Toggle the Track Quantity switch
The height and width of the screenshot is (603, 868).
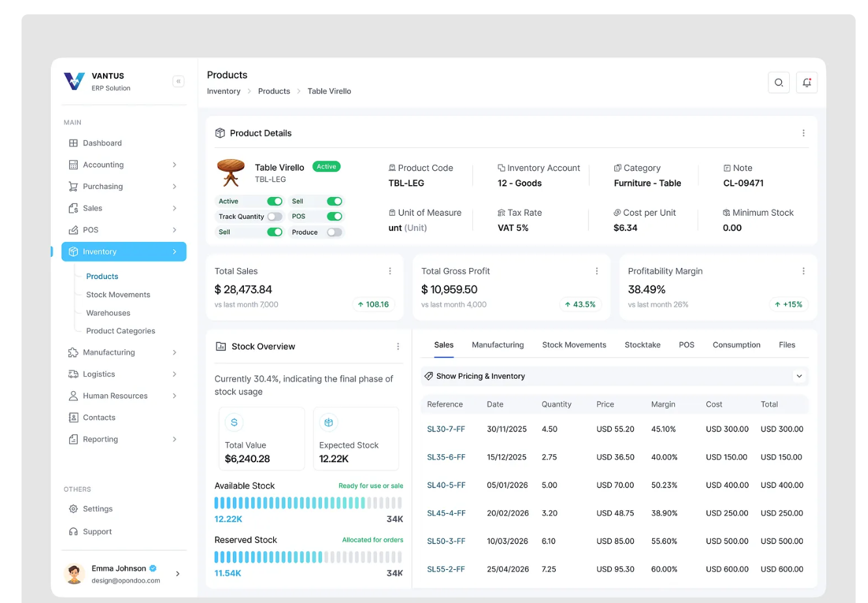(275, 216)
